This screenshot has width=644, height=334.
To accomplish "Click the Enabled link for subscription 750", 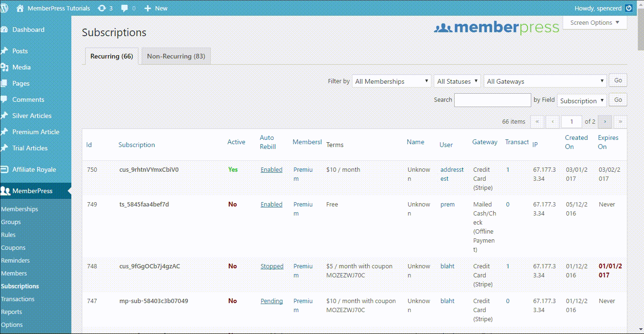I will click(272, 169).
